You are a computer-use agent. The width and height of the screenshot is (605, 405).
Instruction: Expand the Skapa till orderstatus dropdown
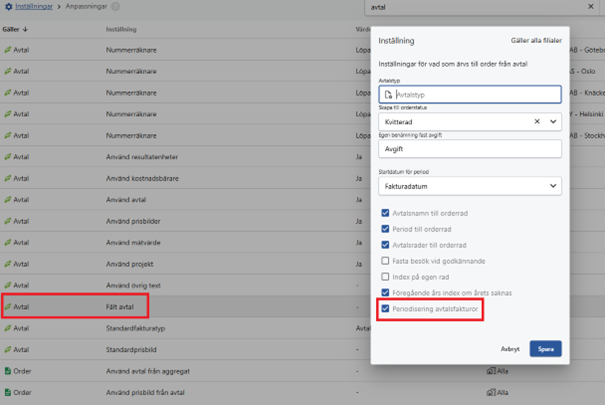pos(553,122)
